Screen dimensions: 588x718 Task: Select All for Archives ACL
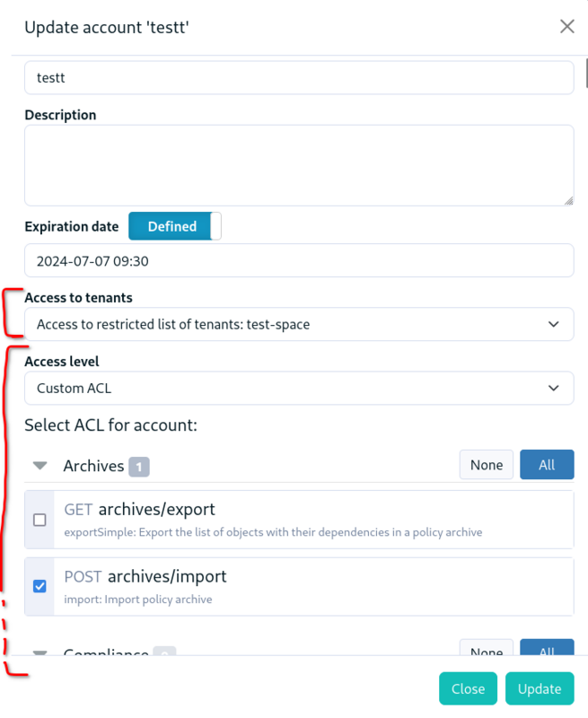(547, 465)
